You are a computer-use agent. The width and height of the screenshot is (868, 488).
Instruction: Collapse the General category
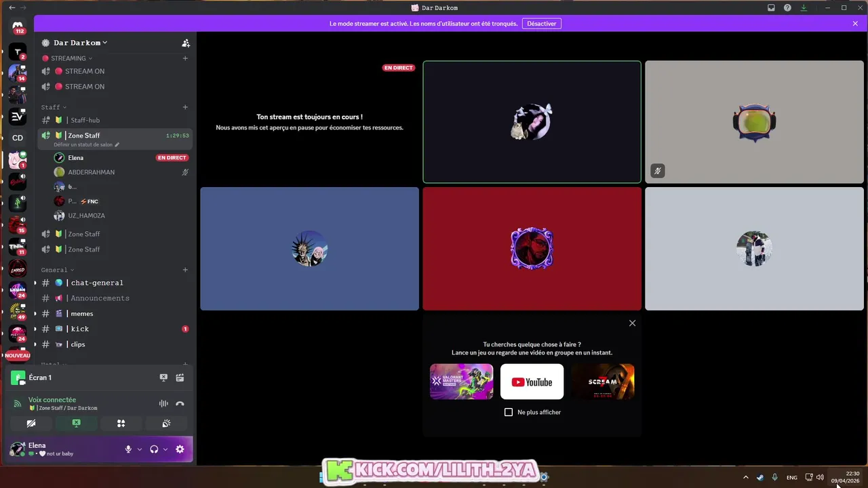click(x=57, y=270)
